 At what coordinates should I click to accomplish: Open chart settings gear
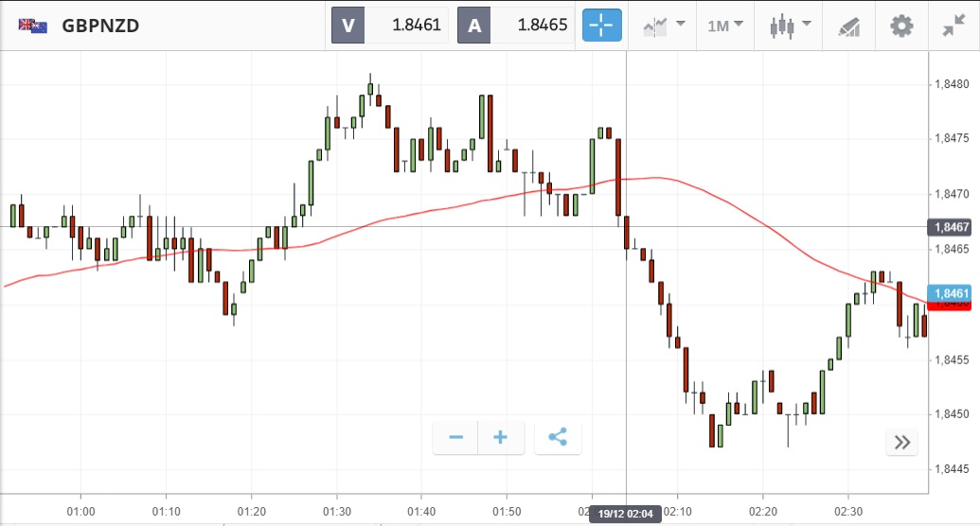tap(901, 26)
